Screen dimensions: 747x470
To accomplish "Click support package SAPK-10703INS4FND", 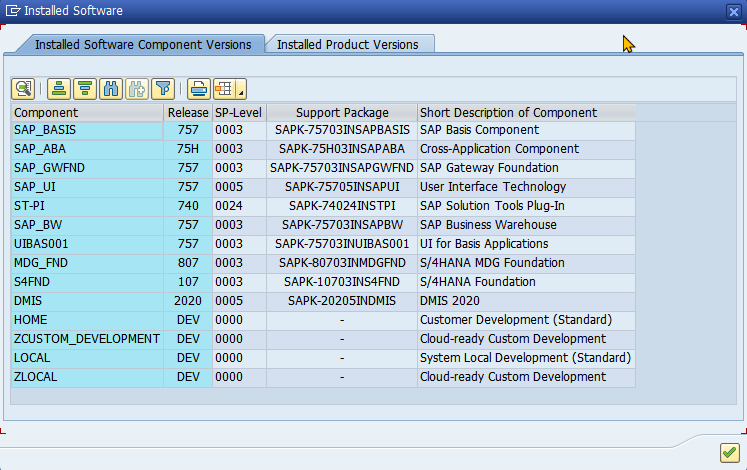I will [342, 283].
